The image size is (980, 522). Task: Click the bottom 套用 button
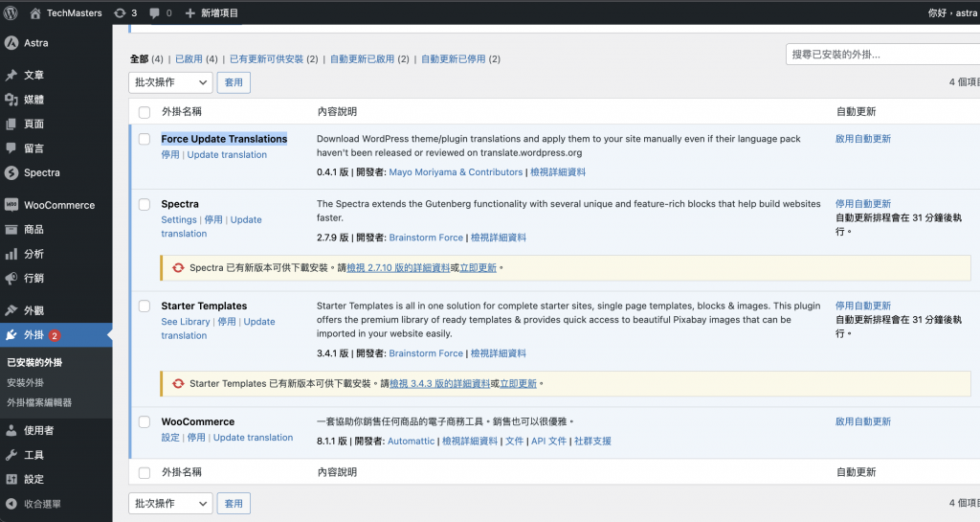[234, 503]
